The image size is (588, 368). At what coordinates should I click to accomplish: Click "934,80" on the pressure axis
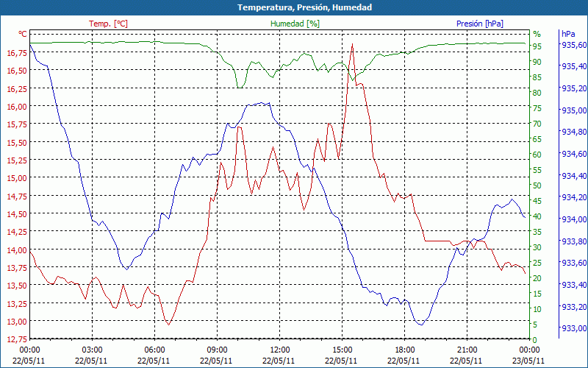[574, 132]
